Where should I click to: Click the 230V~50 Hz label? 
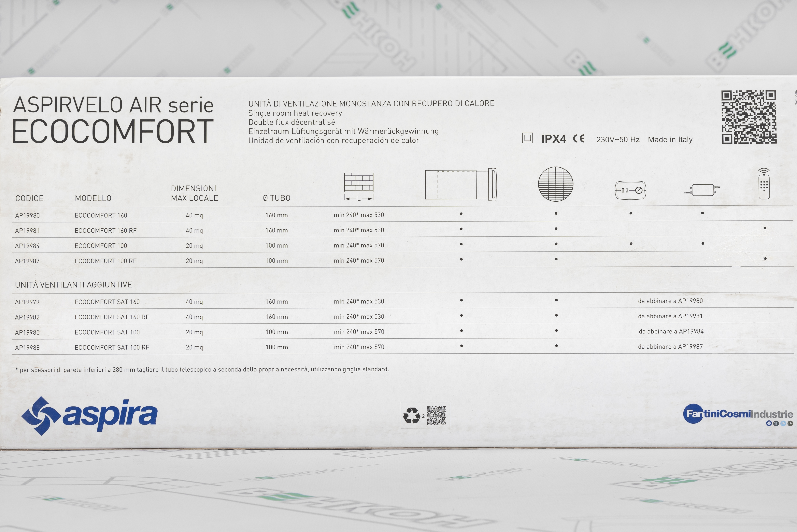(618, 139)
